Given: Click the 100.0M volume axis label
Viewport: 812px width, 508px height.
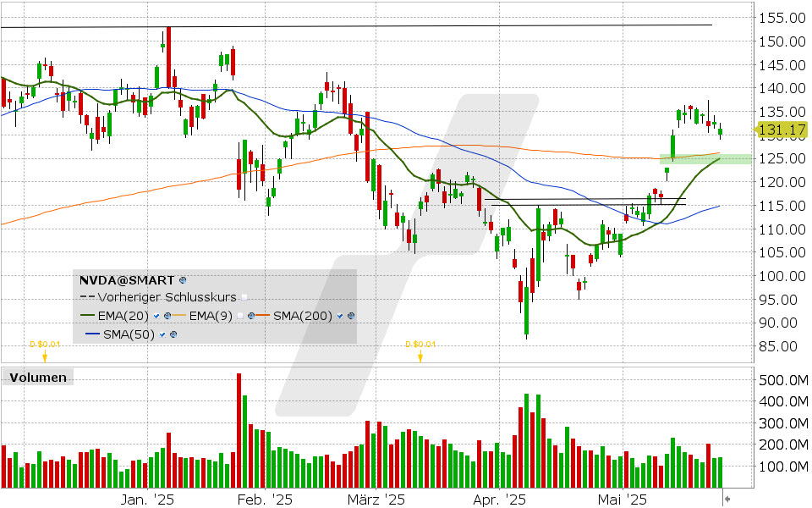Looking at the screenshot, I should click(783, 467).
